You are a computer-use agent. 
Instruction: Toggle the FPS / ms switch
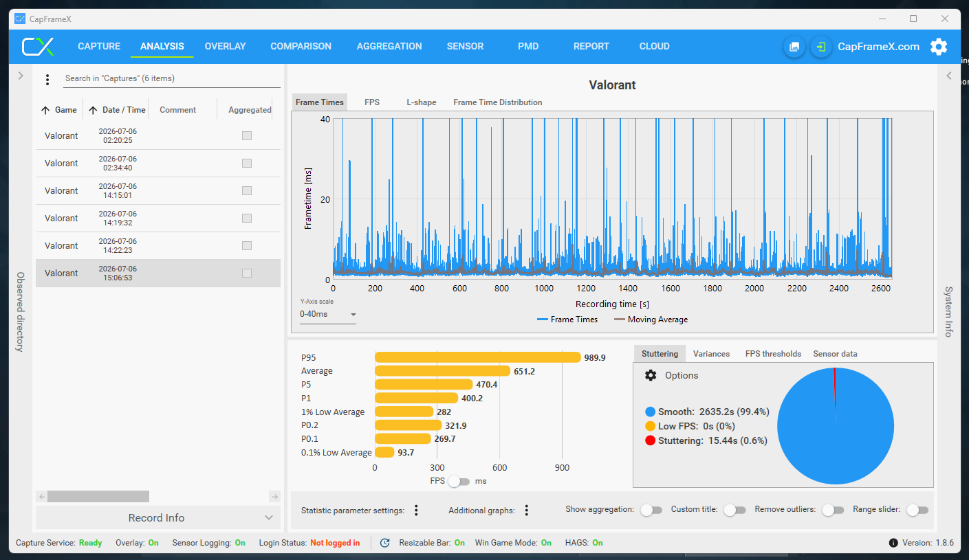459,482
